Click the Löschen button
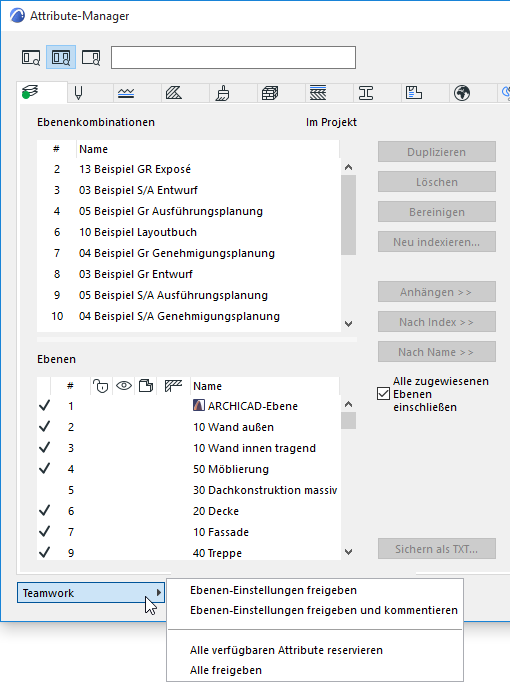 [x=437, y=182]
